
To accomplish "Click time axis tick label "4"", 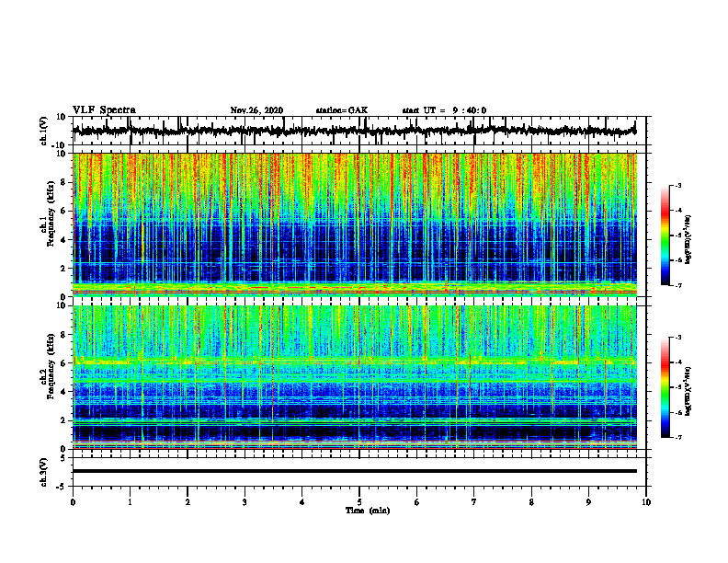I will click(302, 502).
